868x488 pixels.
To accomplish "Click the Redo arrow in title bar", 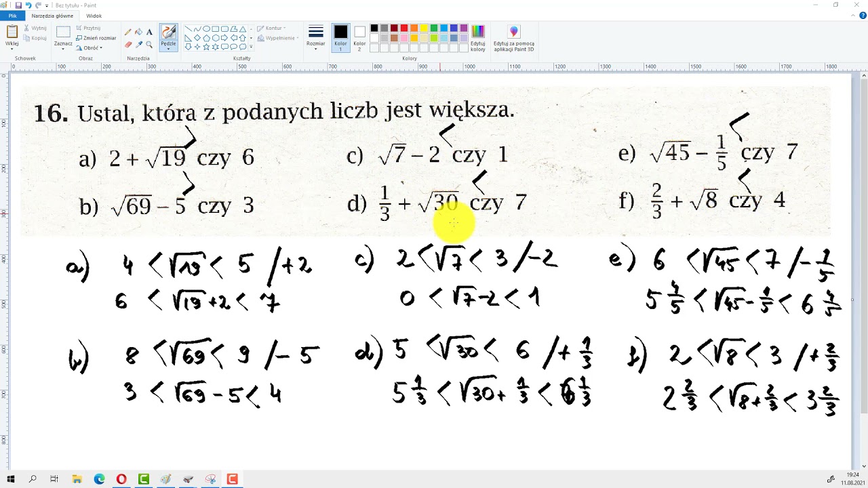I will tap(39, 5).
